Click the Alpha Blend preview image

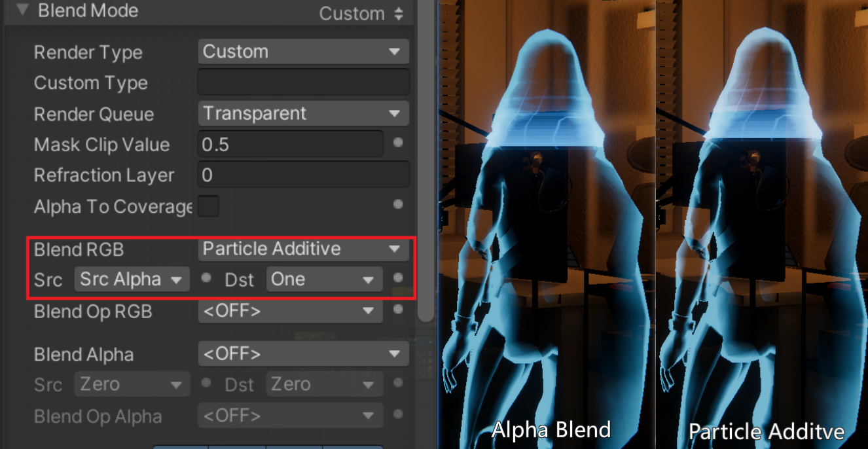click(546, 224)
